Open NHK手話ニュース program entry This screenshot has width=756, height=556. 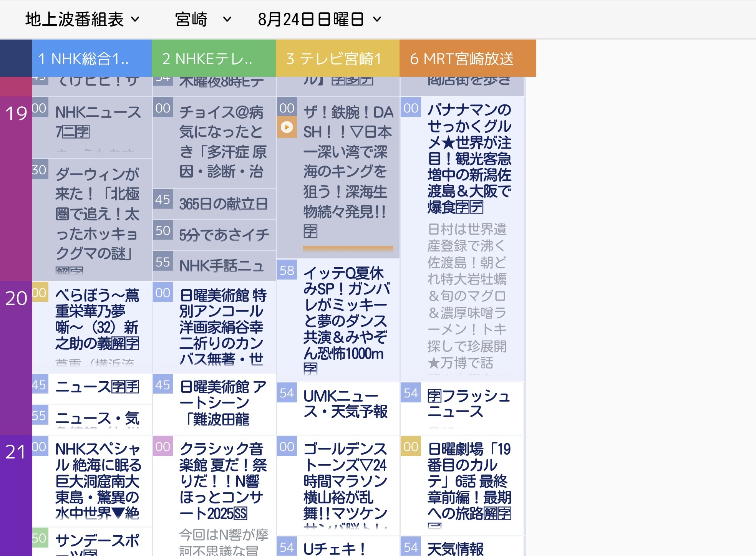pyautogui.click(x=214, y=266)
